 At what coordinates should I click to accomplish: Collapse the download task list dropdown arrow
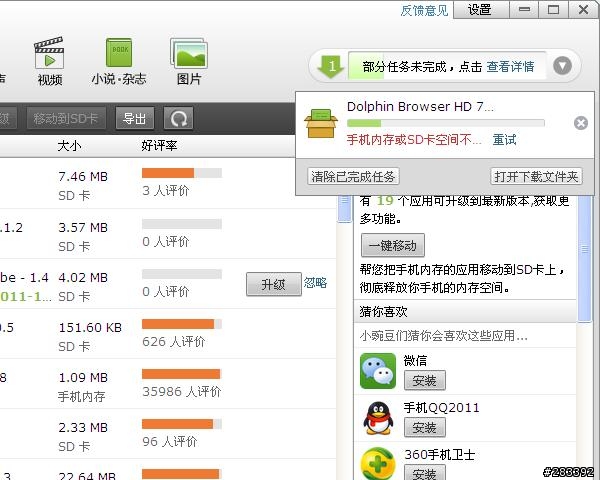(x=562, y=66)
